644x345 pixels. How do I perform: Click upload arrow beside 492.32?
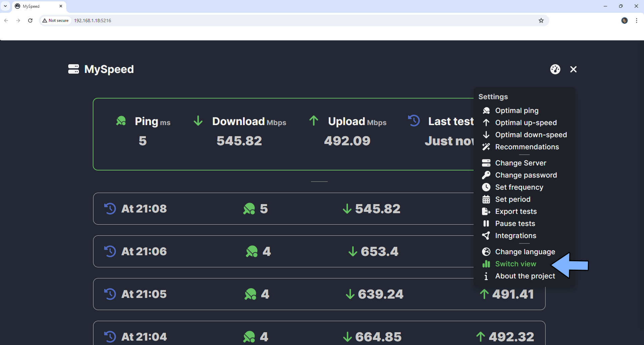[481, 337]
